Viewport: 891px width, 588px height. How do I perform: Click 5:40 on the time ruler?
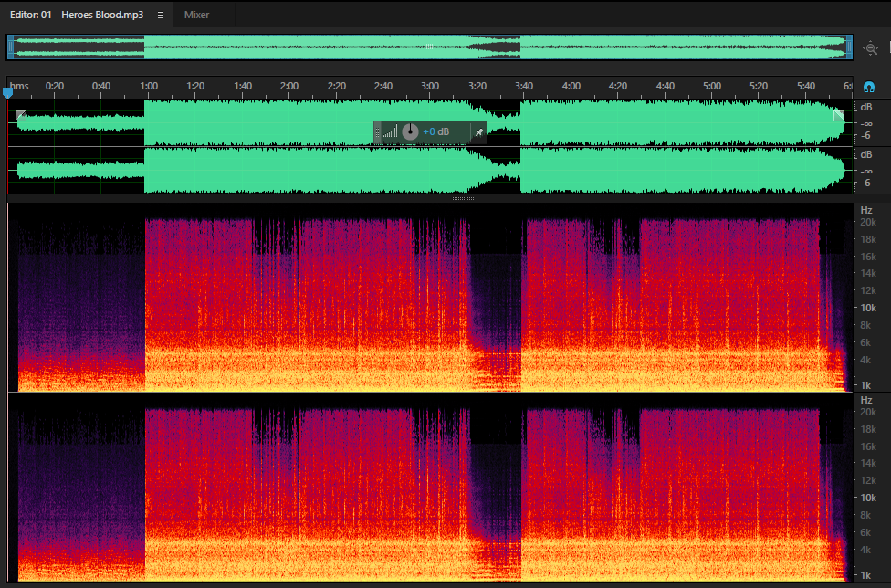(806, 86)
